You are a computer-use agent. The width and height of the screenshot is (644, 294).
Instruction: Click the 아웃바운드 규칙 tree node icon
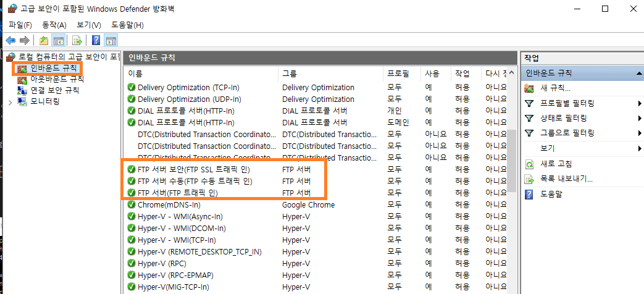[x=22, y=79]
